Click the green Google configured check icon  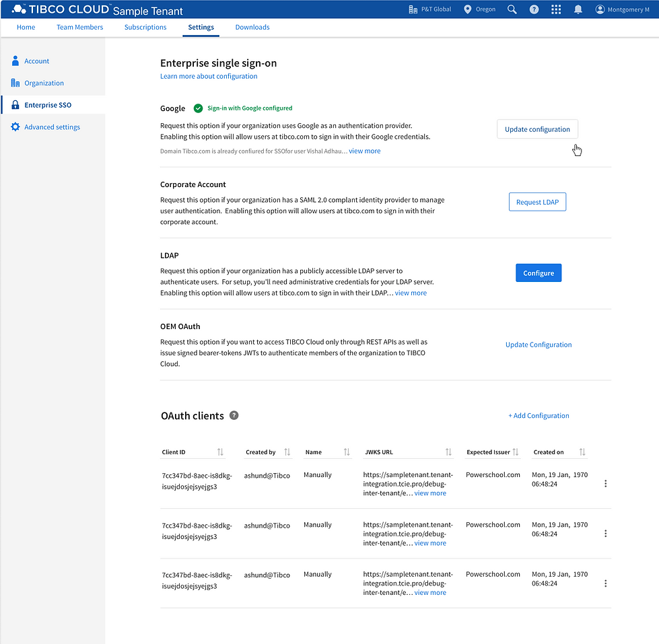tap(198, 108)
